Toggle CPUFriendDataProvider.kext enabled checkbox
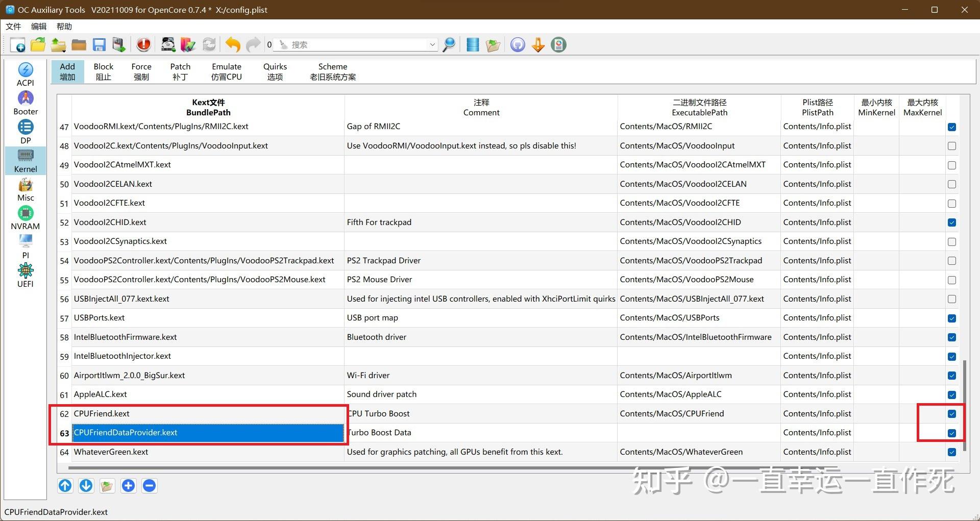 point(952,433)
